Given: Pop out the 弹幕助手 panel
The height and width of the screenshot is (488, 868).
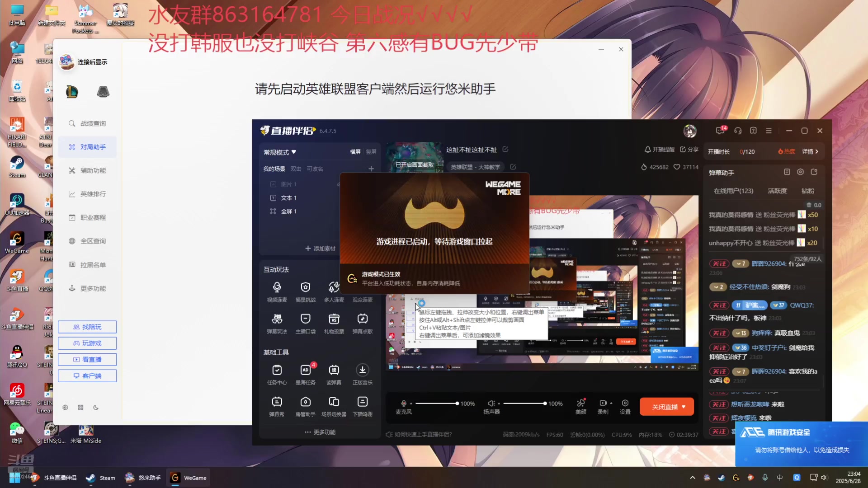Looking at the screenshot, I should (814, 172).
